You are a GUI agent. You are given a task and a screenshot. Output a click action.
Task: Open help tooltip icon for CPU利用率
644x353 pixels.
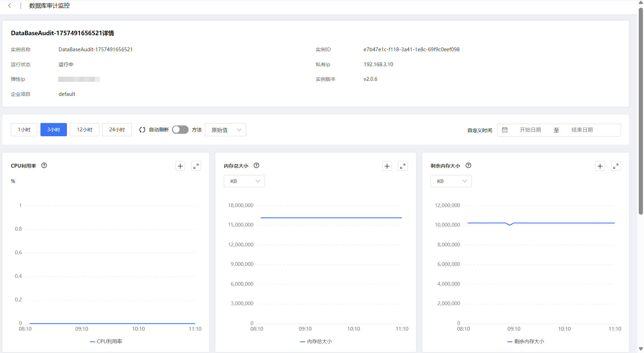[44, 166]
